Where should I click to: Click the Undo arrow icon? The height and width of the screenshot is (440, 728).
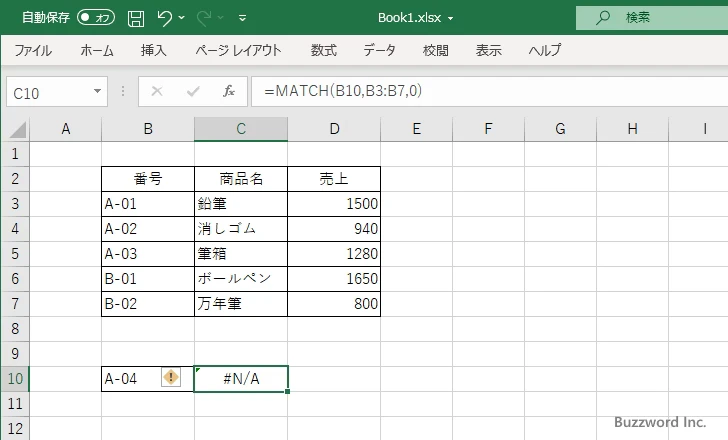(164, 18)
